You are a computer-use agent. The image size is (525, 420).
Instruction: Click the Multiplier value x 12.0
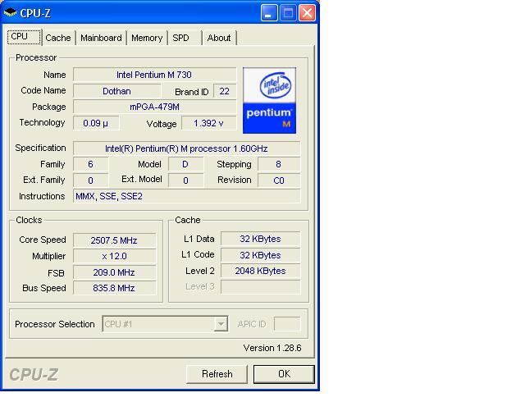(x=114, y=256)
